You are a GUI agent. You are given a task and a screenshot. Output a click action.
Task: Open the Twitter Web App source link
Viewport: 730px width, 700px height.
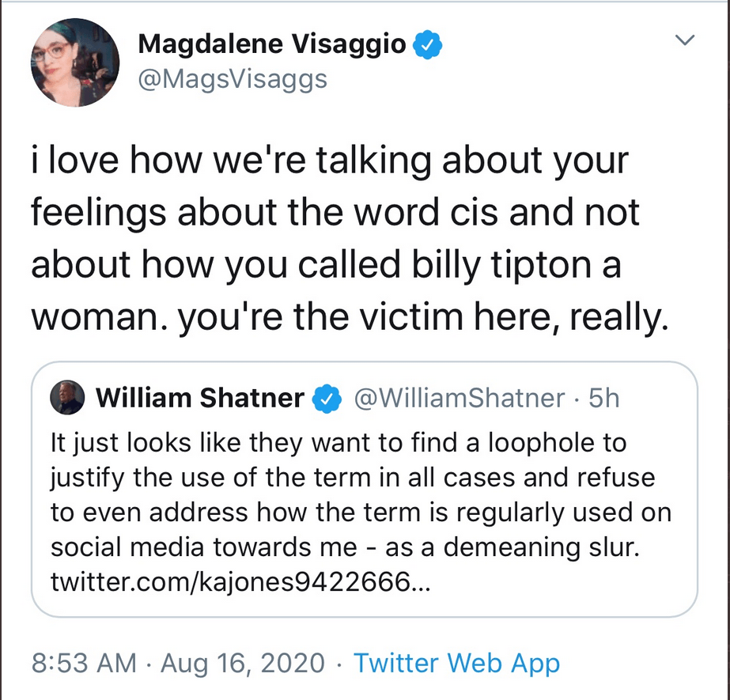456,663
